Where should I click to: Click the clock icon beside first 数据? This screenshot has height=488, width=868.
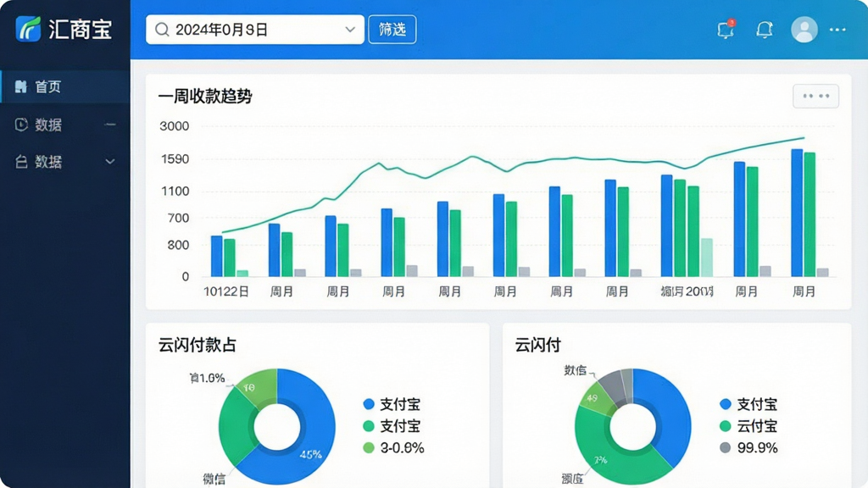coord(21,125)
